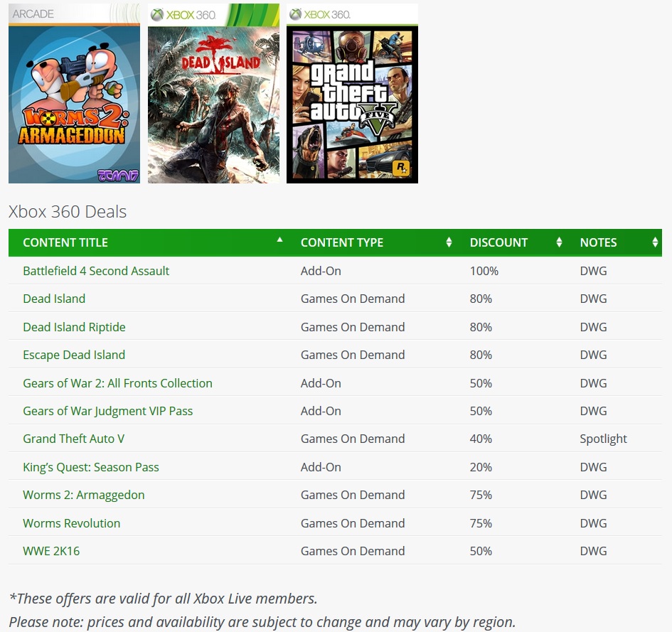The width and height of the screenshot is (672, 632).
Task: Select the 100% discount cell for Battlefield 4
Action: point(484,271)
